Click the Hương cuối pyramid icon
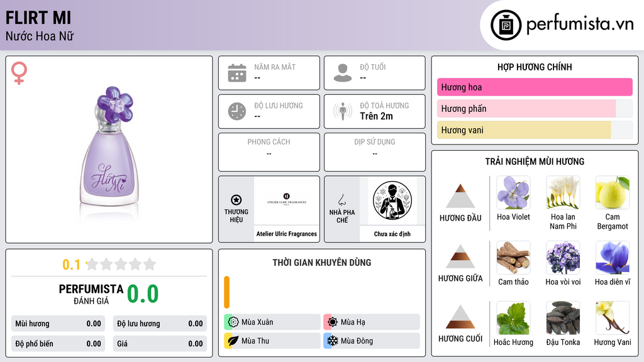This screenshot has width=644, height=362. pyautogui.click(x=460, y=317)
